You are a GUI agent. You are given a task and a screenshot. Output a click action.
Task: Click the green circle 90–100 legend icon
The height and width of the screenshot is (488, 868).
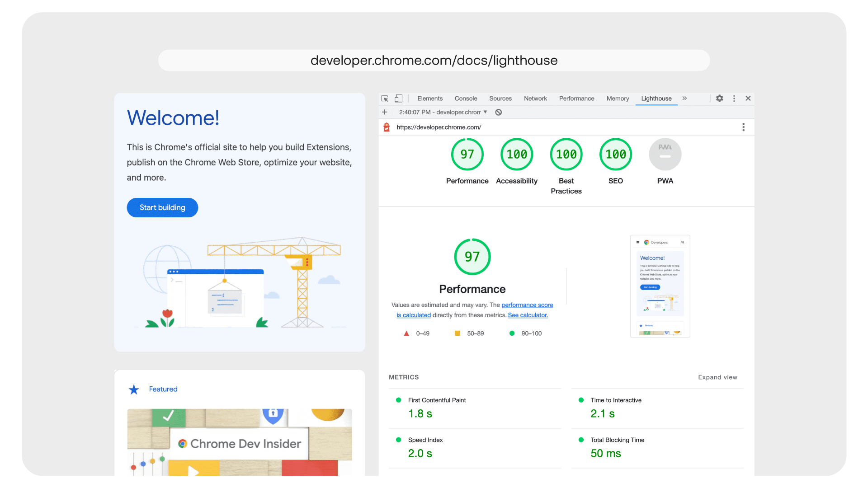[512, 333]
